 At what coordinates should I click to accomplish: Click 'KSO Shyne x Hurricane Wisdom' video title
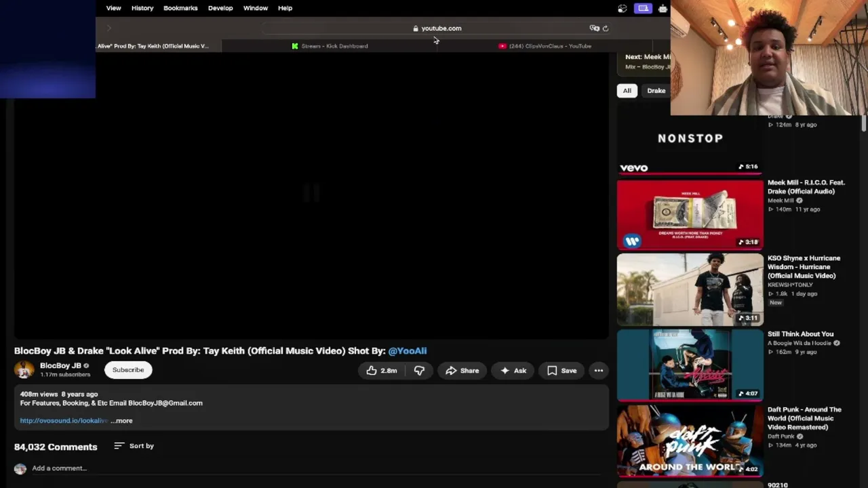(804, 267)
